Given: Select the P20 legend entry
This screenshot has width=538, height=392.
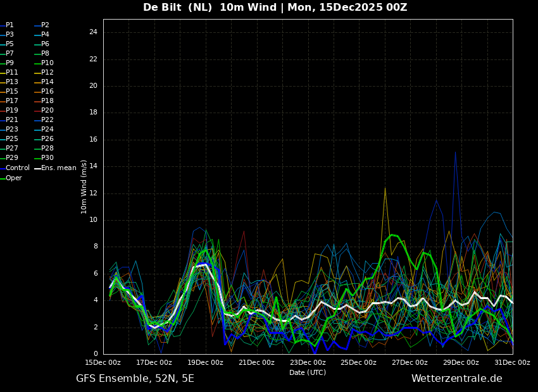Looking at the screenshot, I should coord(44,111).
